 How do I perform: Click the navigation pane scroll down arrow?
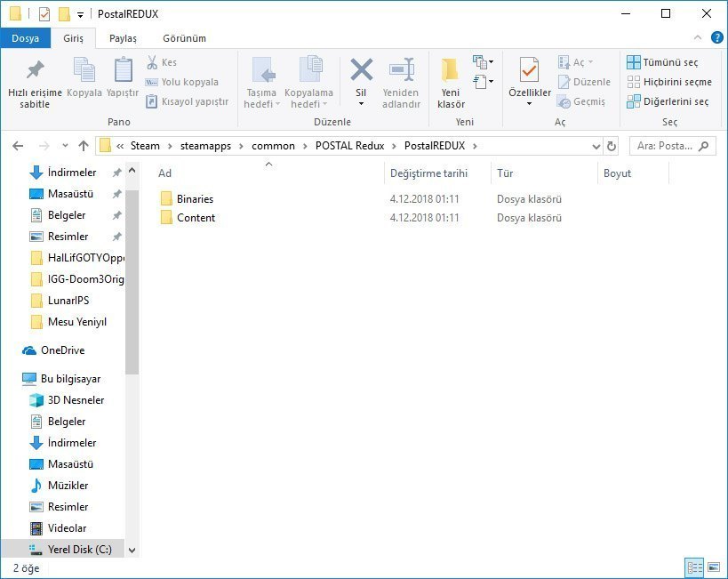[x=132, y=551]
